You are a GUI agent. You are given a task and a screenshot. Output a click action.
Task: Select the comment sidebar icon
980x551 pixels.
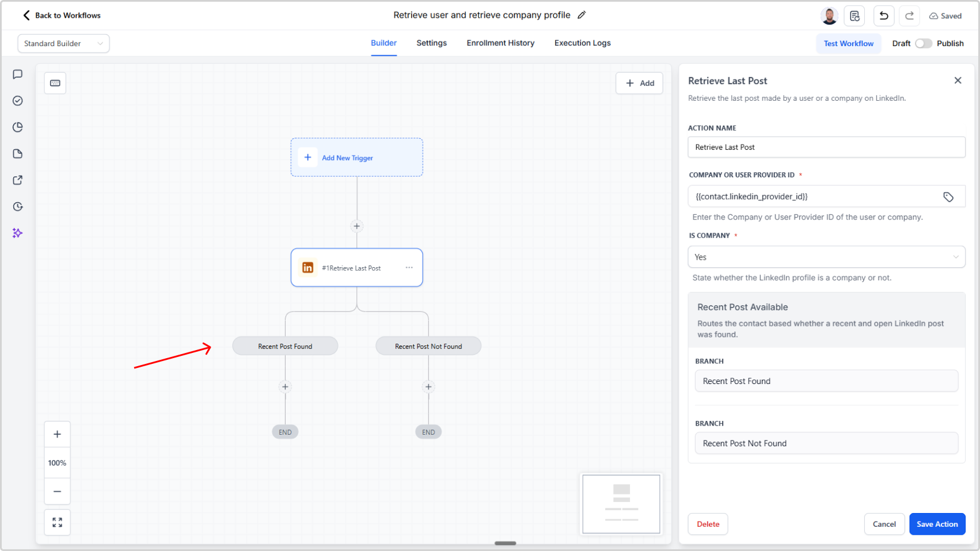click(17, 74)
